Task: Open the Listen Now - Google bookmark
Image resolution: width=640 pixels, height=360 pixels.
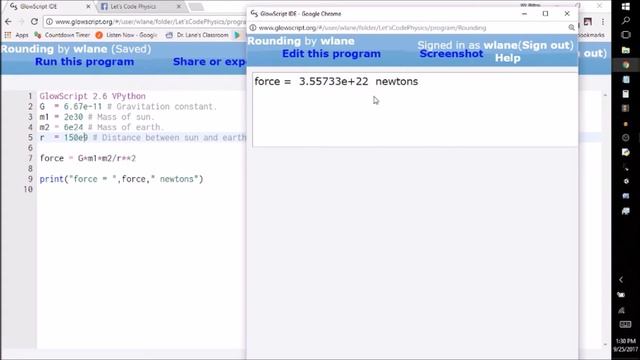Action: tap(127, 35)
